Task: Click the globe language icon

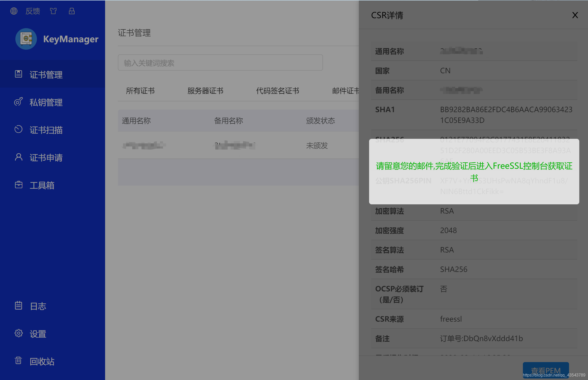Action: [x=14, y=11]
